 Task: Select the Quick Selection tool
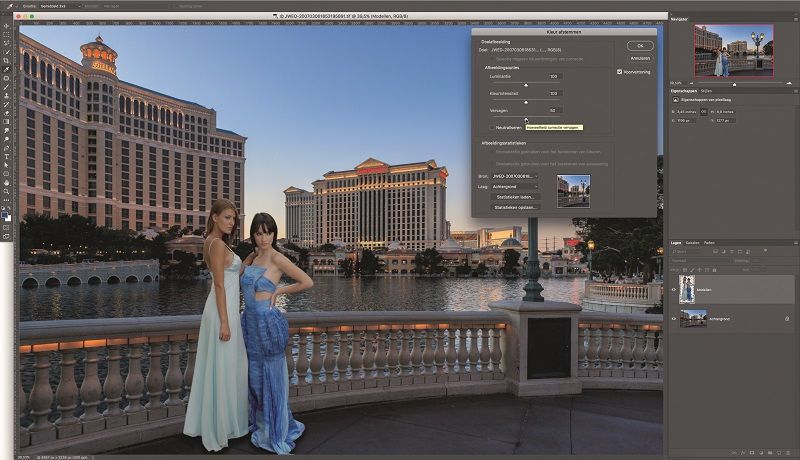point(6,52)
